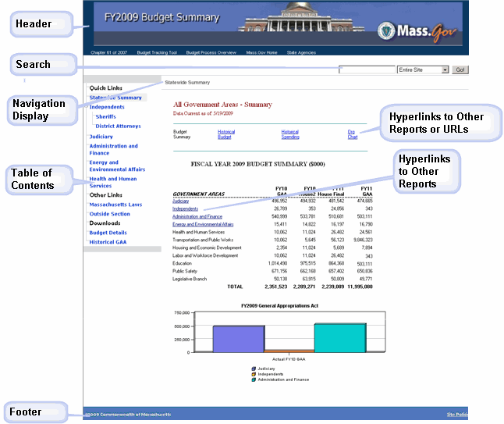Click 11,995,000 total value
This screenshot has height=424, width=504.
[x=360, y=287]
